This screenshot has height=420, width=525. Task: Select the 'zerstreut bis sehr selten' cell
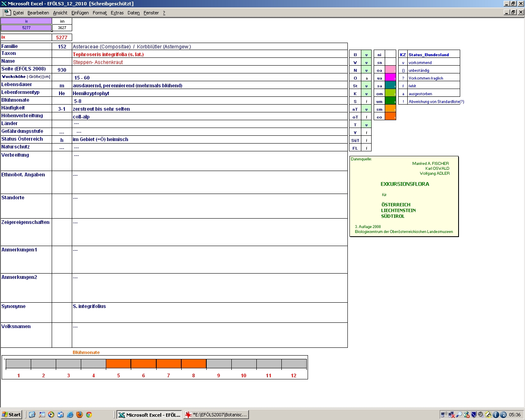point(210,109)
